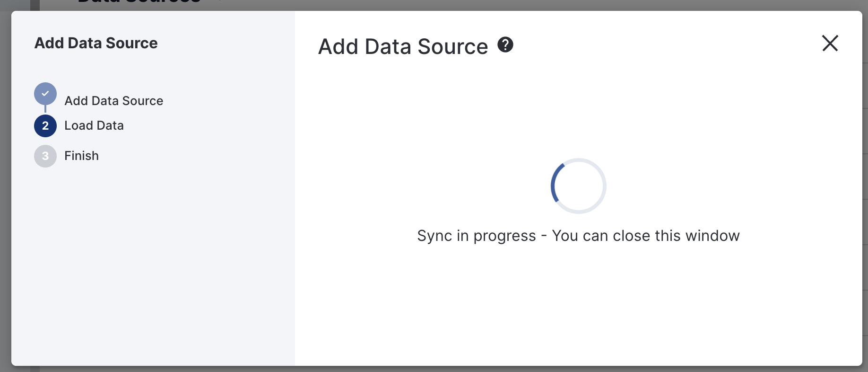Click the question mark help icon

pyautogui.click(x=505, y=45)
